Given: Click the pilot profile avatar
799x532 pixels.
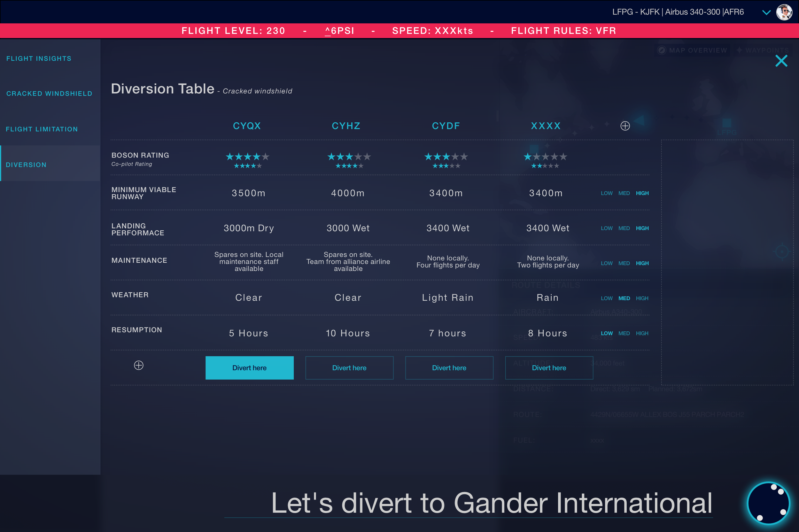Looking at the screenshot, I should 784,12.
